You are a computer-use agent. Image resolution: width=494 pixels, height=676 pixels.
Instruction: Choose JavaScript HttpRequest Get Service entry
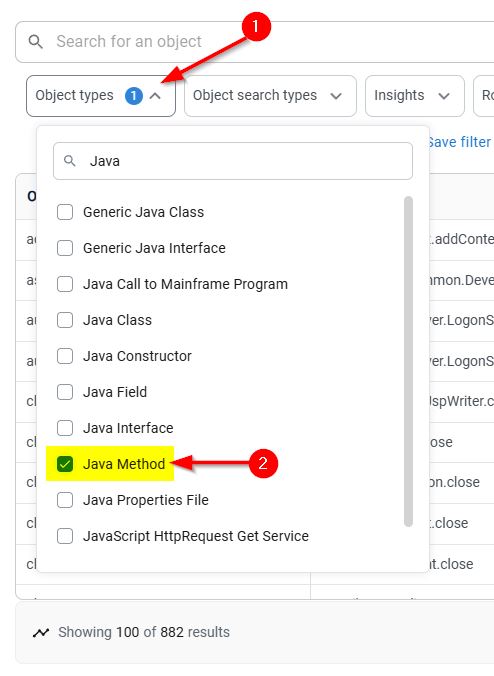tap(196, 536)
